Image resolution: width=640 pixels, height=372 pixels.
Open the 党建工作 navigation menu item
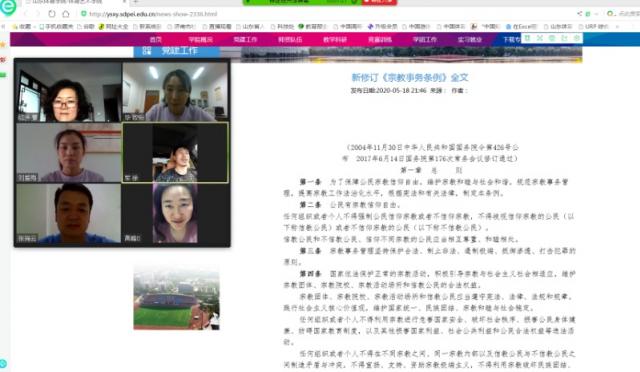245,40
